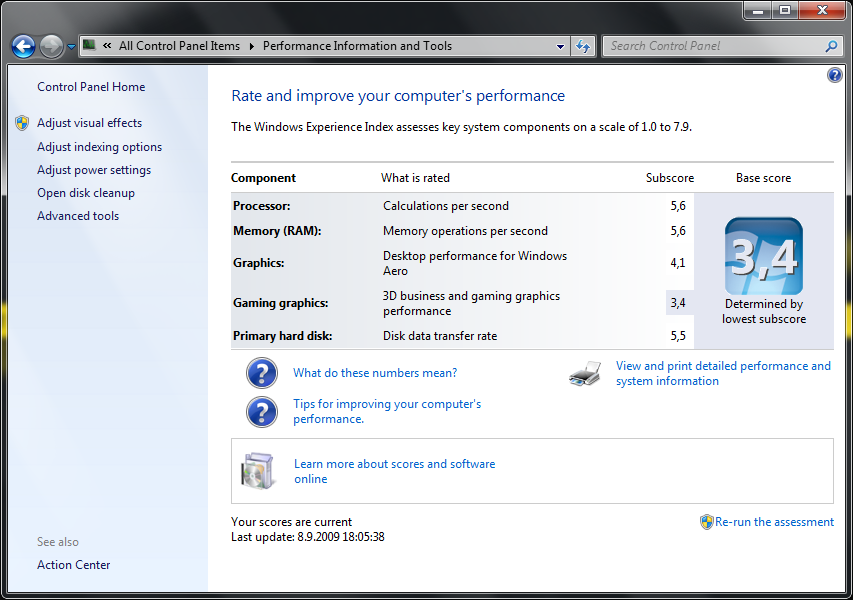Open the address bar dropdown arrow
The height and width of the screenshot is (600, 853).
click(561, 45)
